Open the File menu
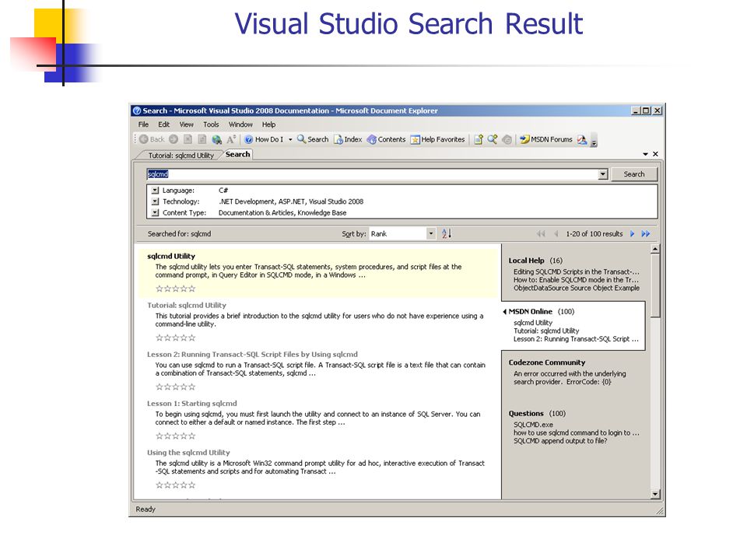The height and width of the screenshot is (560, 747). coord(143,124)
